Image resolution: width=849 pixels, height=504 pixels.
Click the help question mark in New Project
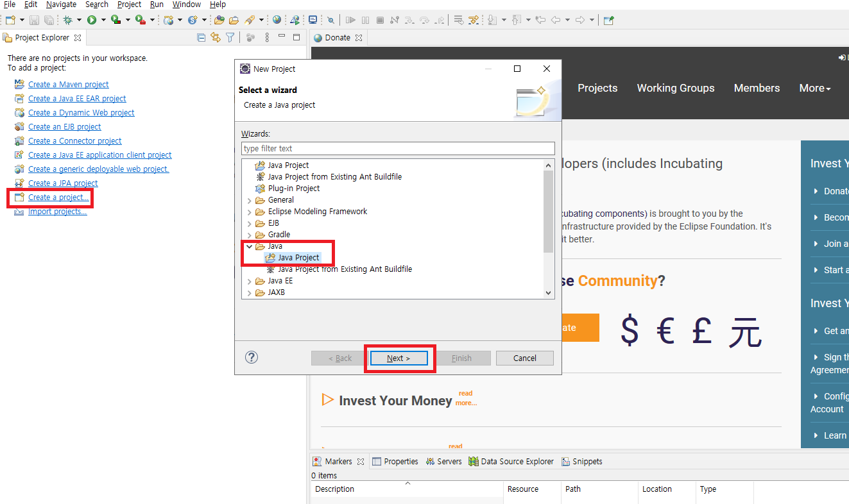[252, 357]
